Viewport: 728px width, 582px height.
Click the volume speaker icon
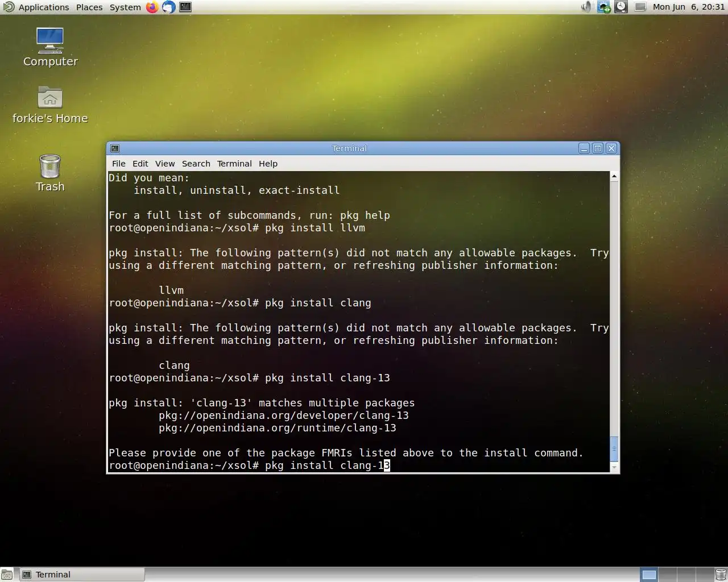coord(586,7)
